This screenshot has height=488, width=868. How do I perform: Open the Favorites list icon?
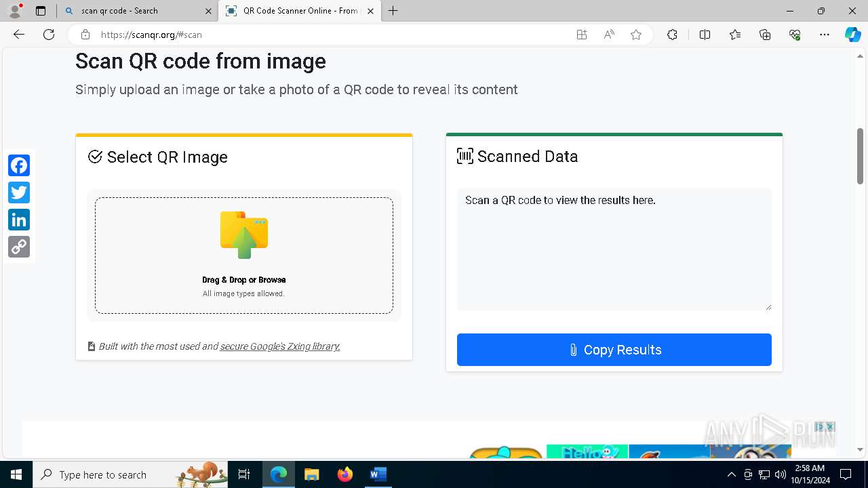[735, 35]
